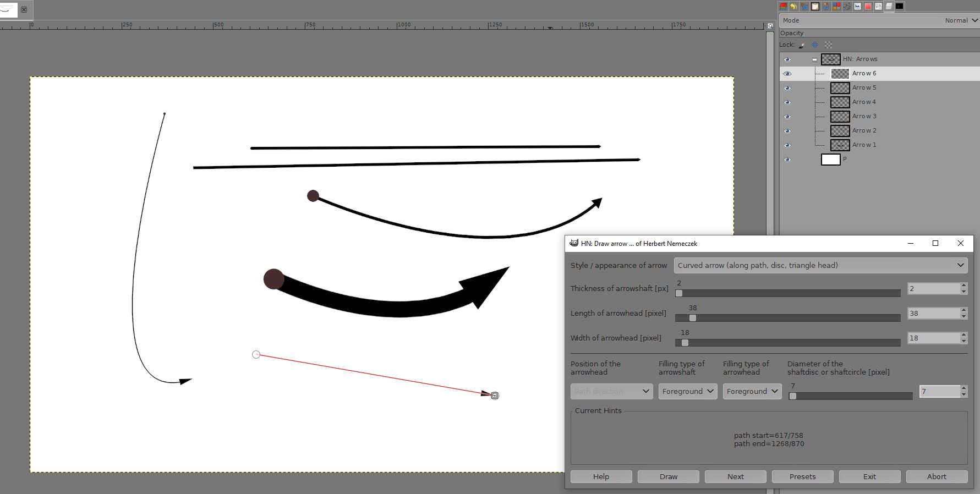This screenshot has width=980, height=494.
Task: Toggle visibility of Arrow 3 layer
Action: [787, 117]
